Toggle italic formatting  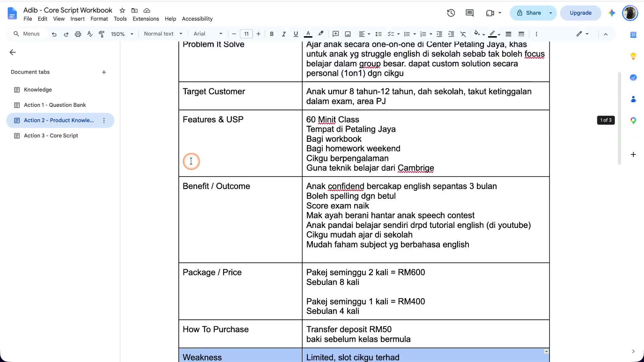coord(284,34)
